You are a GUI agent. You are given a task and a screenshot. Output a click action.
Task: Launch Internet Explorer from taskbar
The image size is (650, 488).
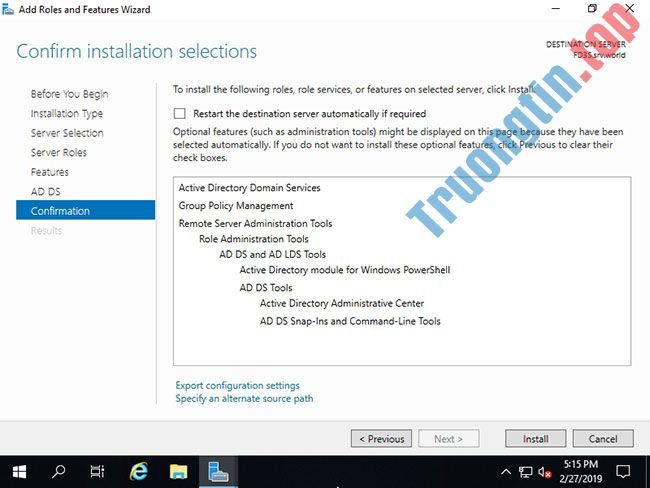coord(138,472)
